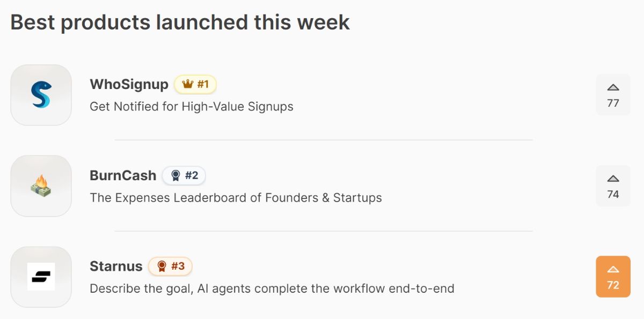Click the '#2' rank badge text

pyautogui.click(x=192, y=175)
